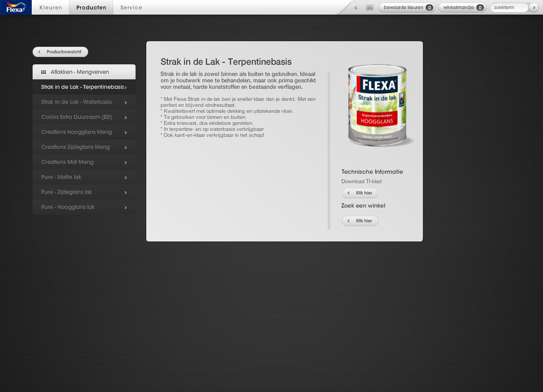543x392 pixels.
Task: Select Strak in de Lak - Terpentinebasis item
Action: 84,87
